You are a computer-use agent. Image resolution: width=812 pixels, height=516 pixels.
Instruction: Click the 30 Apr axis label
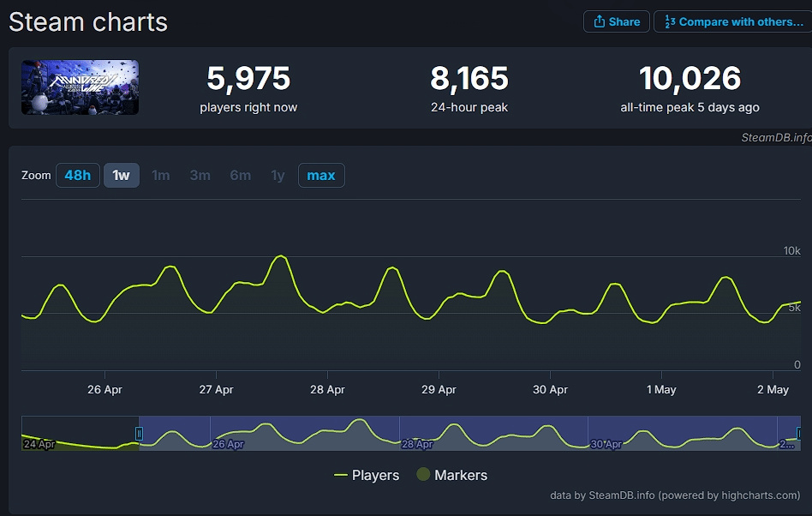pos(550,390)
